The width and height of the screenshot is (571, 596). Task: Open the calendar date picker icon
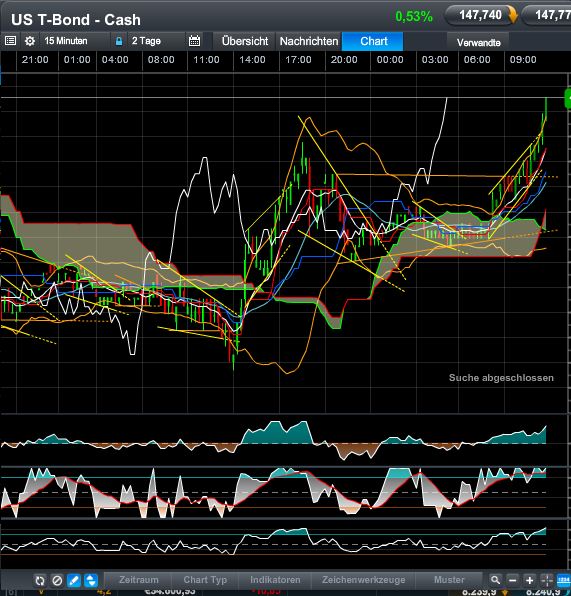pyautogui.click(x=194, y=41)
